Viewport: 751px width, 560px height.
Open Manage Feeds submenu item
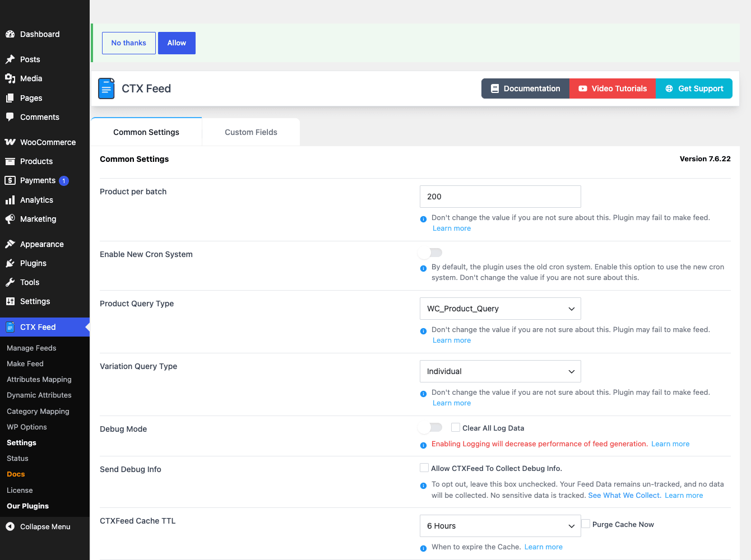(x=31, y=348)
